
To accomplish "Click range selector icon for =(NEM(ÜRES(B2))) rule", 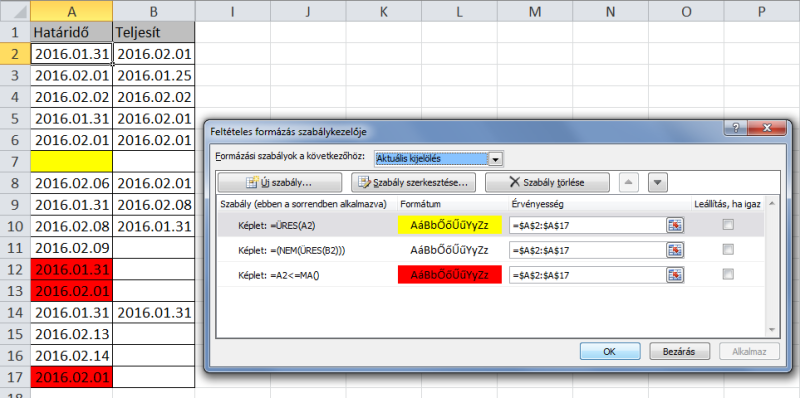I will point(675,250).
